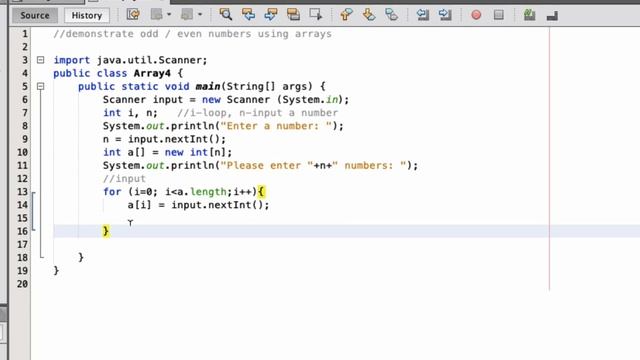Go to Previous Bookmark icon

click(346, 15)
